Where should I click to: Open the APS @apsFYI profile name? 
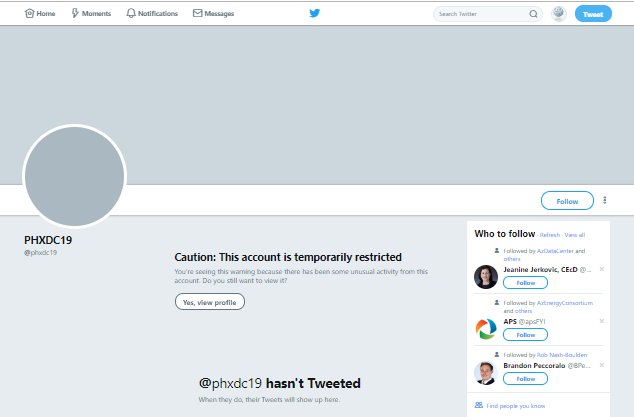pos(524,322)
